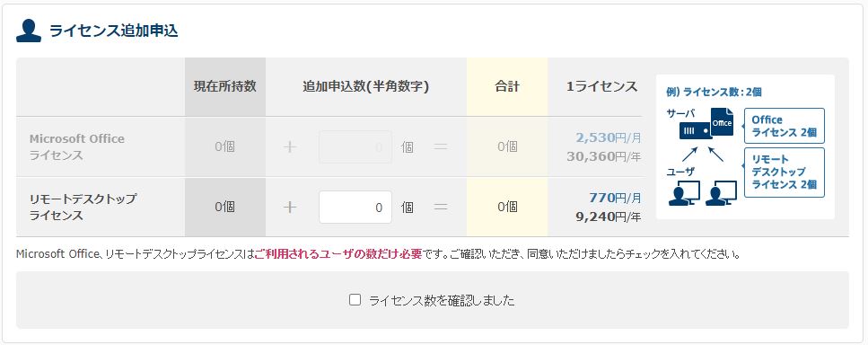Click the right user monitor icon
Image resolution: width=868 pixels, height=345 pixels.
pos(722,193)
